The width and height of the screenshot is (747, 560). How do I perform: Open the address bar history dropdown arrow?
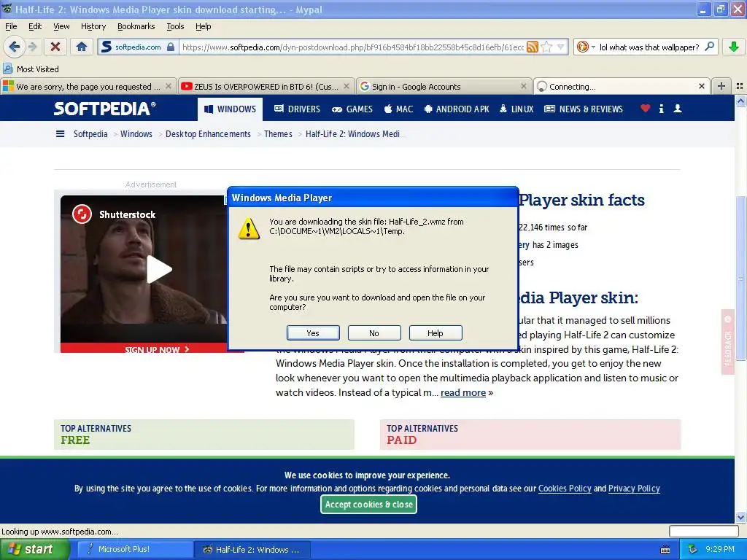[561, 47]
